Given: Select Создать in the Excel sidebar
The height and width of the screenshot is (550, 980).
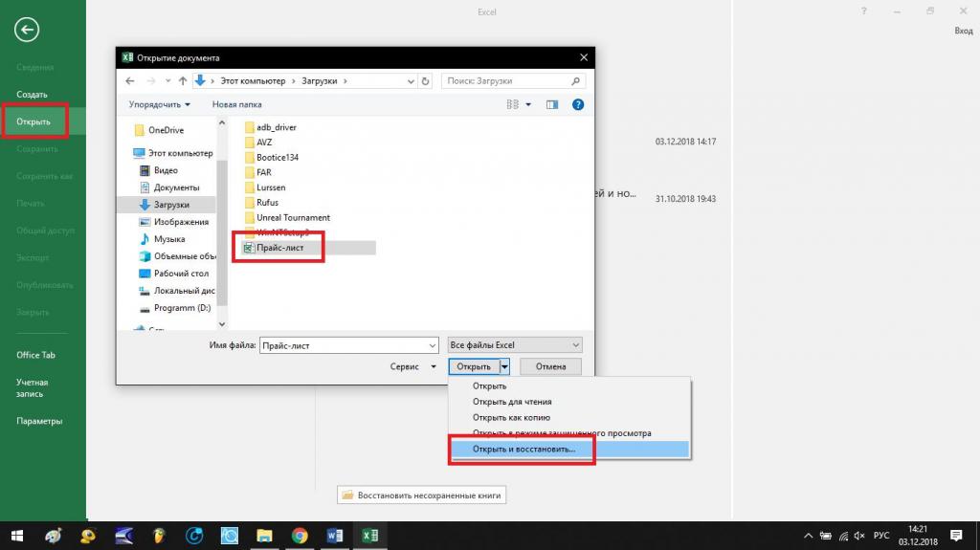Looking at the screenshot, I should pyautogui.click(x=32, y=95).
